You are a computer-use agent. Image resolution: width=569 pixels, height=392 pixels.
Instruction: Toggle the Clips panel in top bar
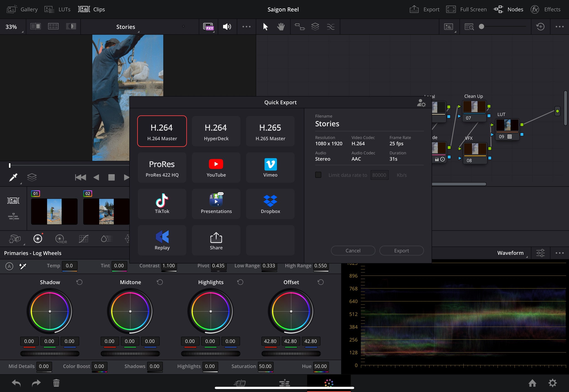coord(91,9)
